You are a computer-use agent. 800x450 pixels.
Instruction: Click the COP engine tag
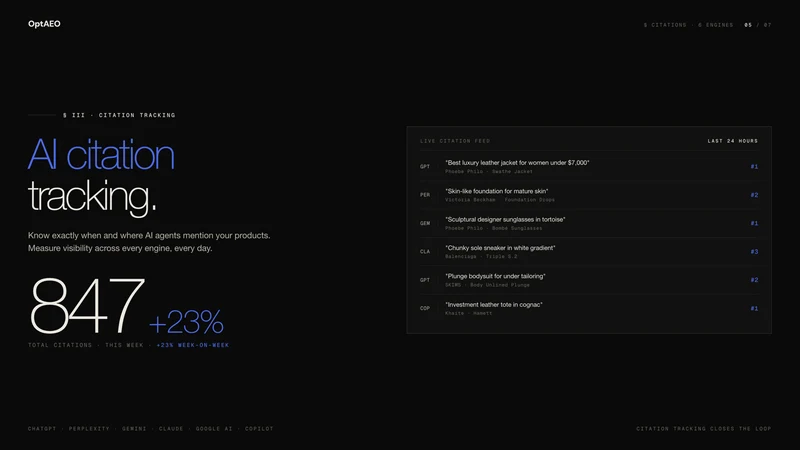425,308
